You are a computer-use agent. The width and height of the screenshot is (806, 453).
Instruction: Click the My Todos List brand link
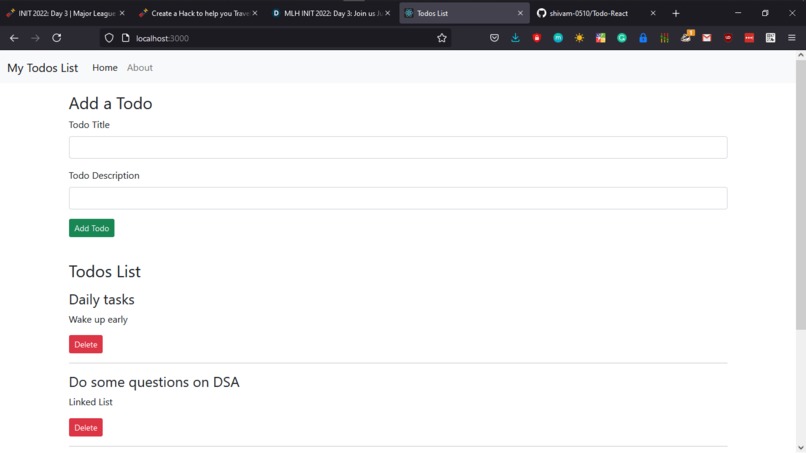coord(43,68)
